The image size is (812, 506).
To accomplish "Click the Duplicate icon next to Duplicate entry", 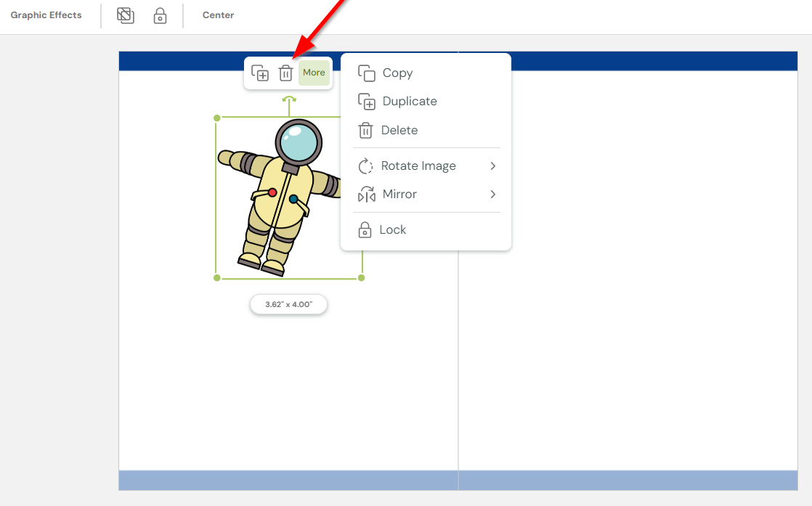I will click(365, 101).
